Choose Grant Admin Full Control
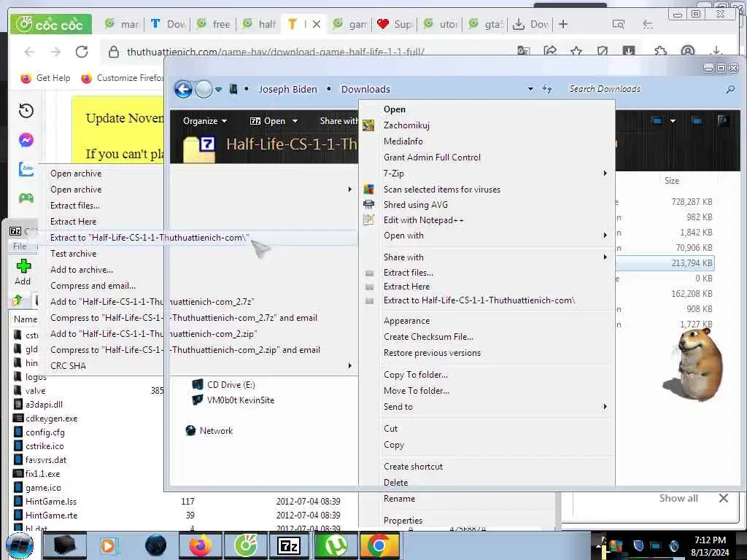This screenshot has height=560, width=747. pyautogui.click(x=432, y=157)
